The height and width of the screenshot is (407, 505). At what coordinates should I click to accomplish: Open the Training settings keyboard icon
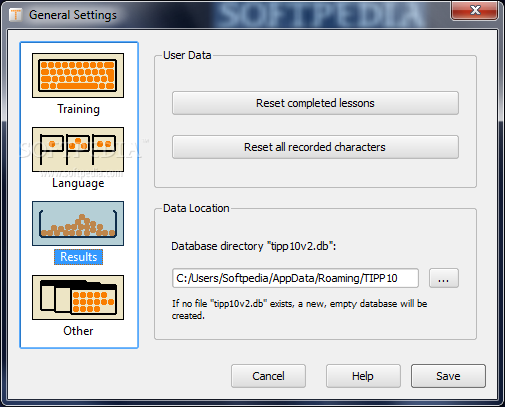click(x=78, y=75)
